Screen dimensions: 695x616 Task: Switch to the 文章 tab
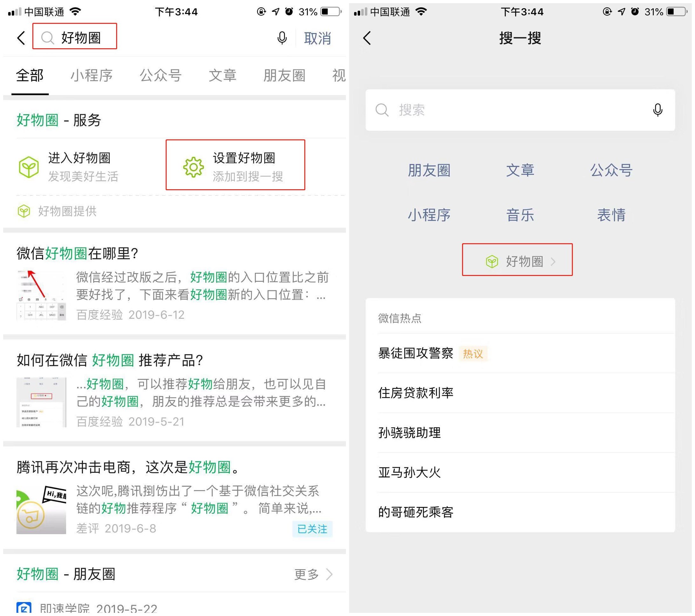point(222,76)
